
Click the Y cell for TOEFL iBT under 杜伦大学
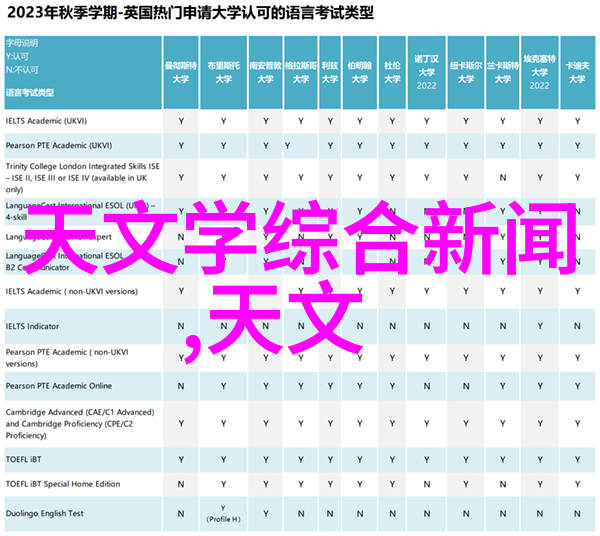pyautogui.click(x=392, y=460)
